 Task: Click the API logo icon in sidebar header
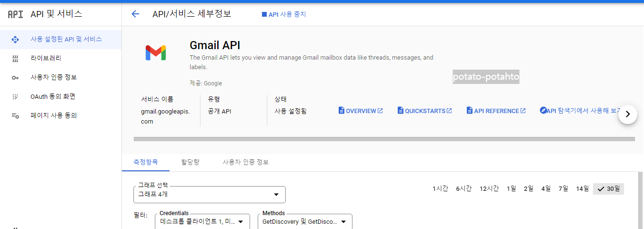click(15, 14)
